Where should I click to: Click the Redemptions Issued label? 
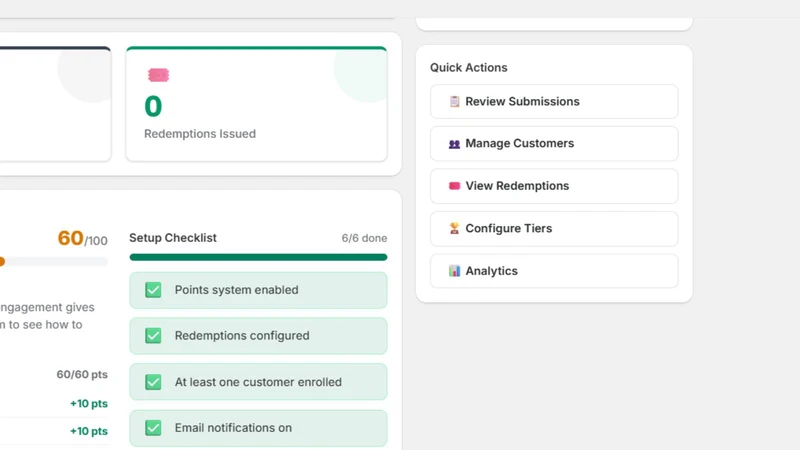coord(200,134)
